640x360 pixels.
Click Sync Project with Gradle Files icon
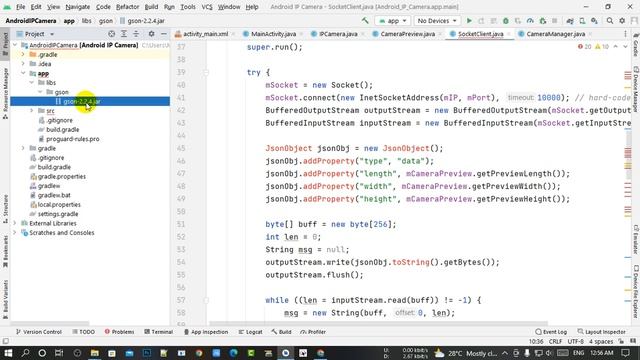(570, 20)
